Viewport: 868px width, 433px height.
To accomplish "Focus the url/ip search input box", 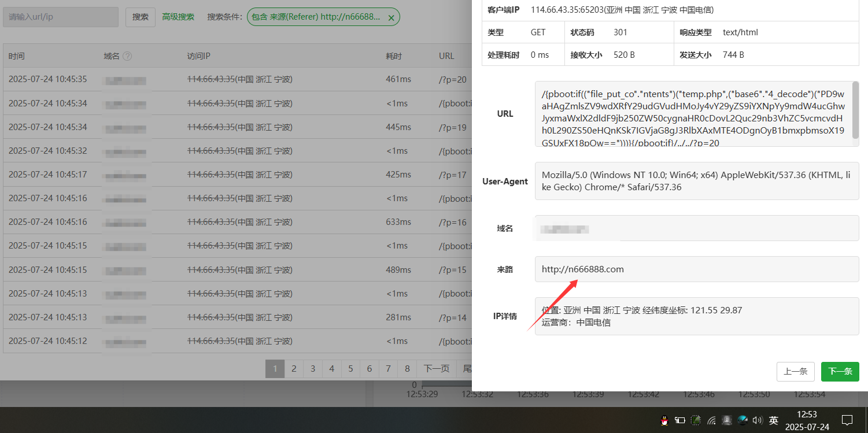I will click(61, 17).
